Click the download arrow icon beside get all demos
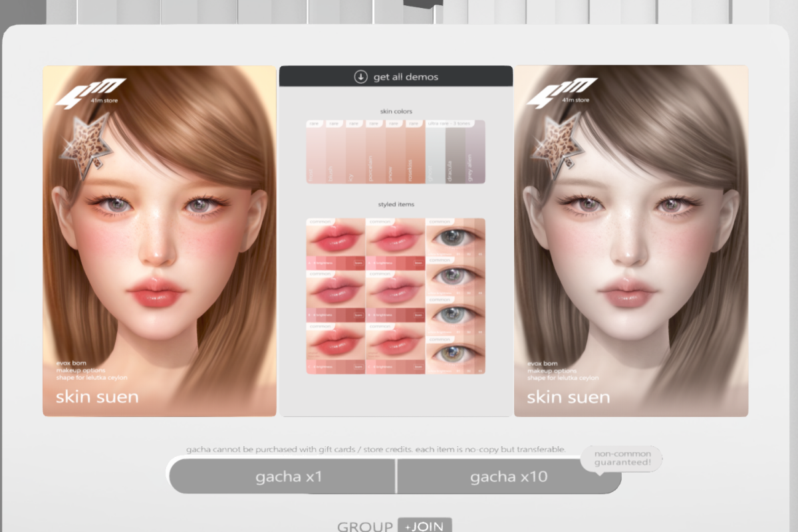 [360, 76]
